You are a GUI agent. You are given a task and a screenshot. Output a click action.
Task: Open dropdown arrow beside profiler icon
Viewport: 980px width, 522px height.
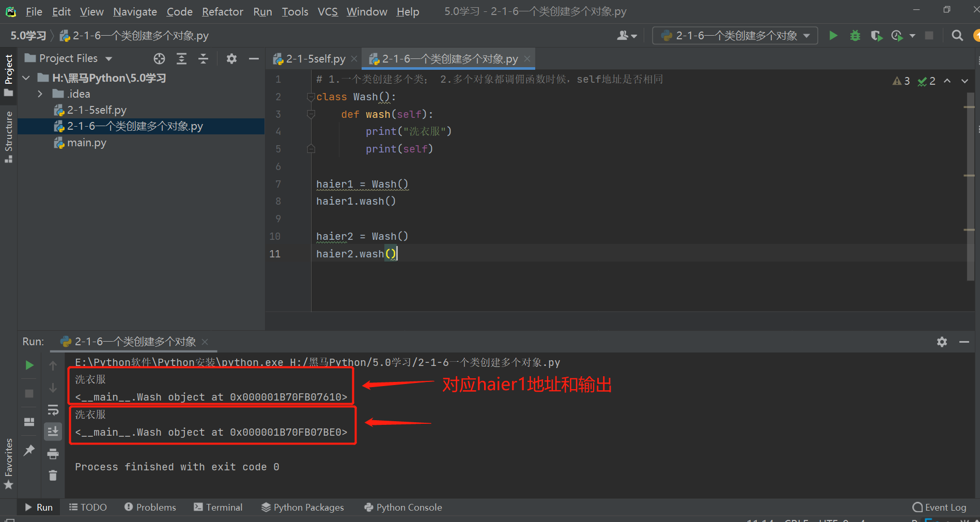912,36
